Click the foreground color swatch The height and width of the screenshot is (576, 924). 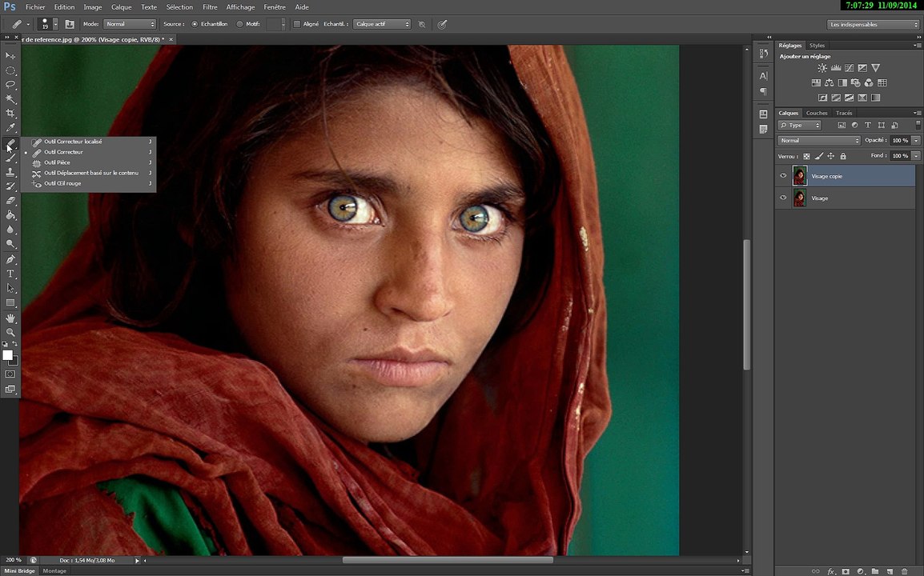[8, 355]
